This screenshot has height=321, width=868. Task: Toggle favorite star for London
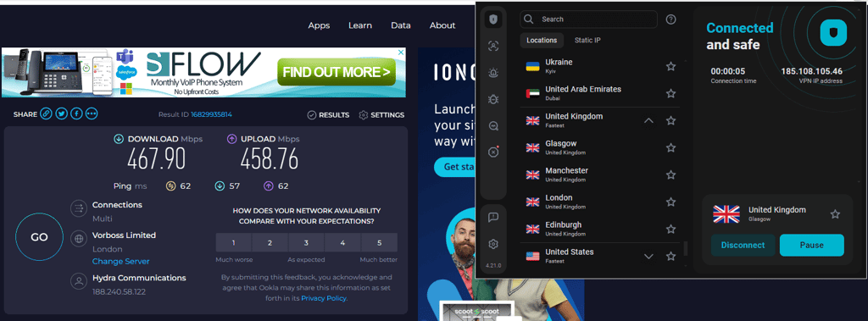coord(671,202)
